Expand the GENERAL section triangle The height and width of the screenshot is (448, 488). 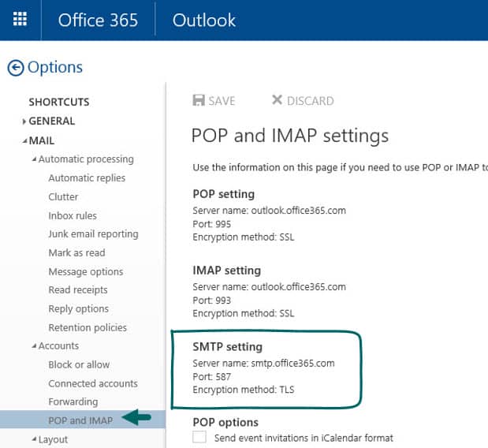tap(24, 121)
